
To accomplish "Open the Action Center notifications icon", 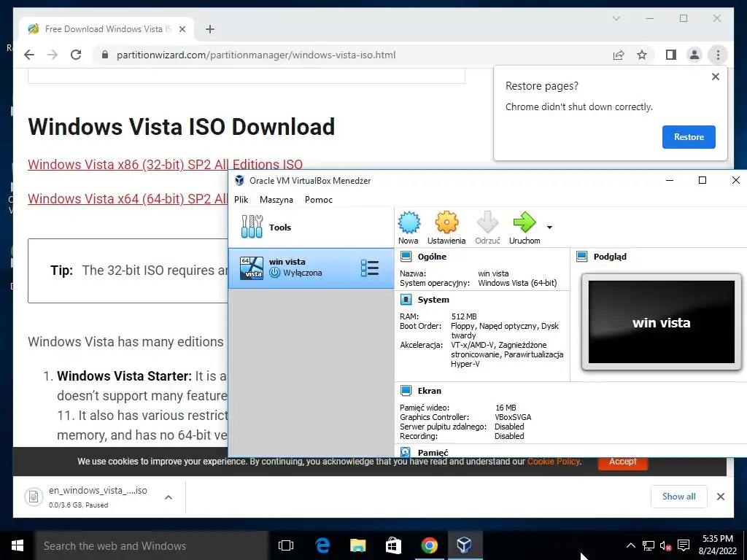I will pos(684,545).
